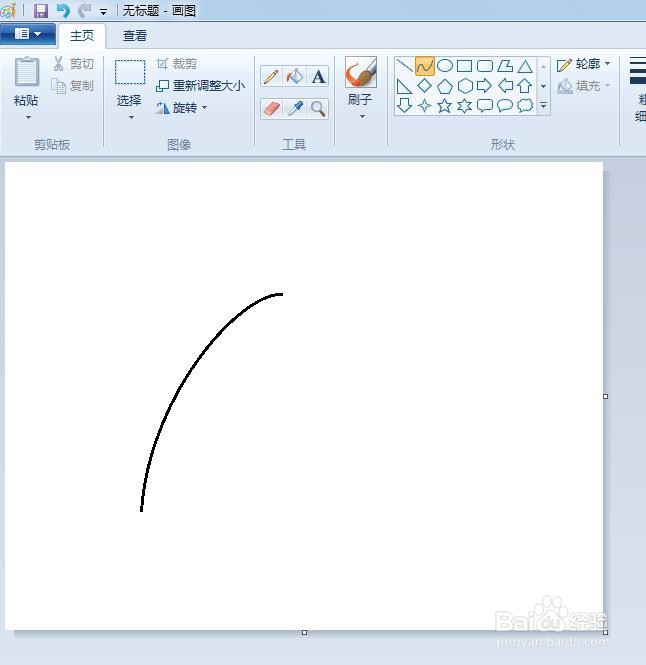Select the Left arrow shape
646x665 pixels.
(x=505, y=86)
